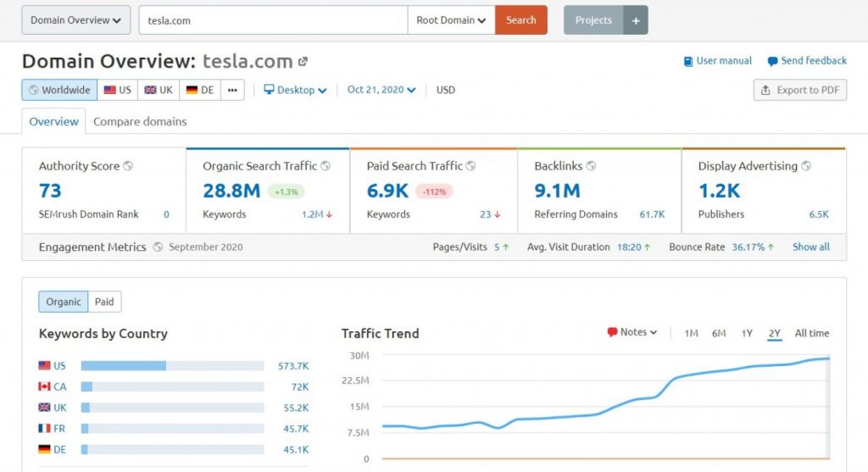Open external link icon next to tesla.com
This screenshot has height=472, width=868.
(x=303, y=61)
